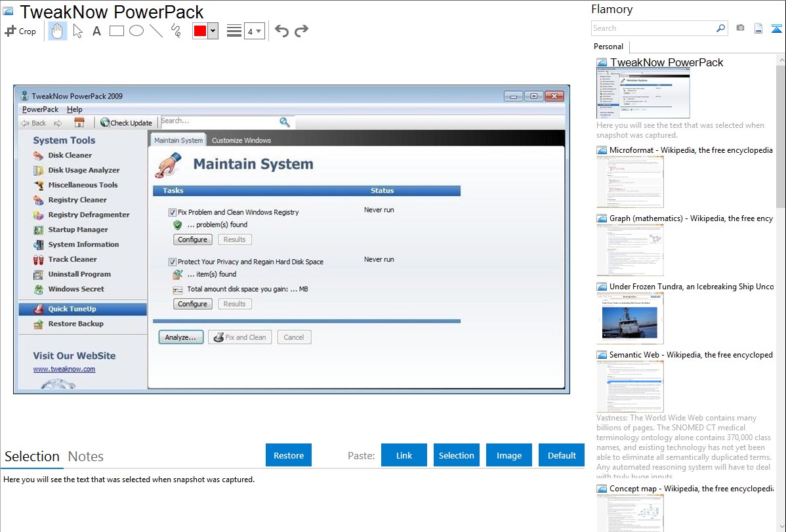Toggle Fix Problem and Clean Windows Registry checkbox
This screenshot has height=532, width=786.
tap(173, 212)
